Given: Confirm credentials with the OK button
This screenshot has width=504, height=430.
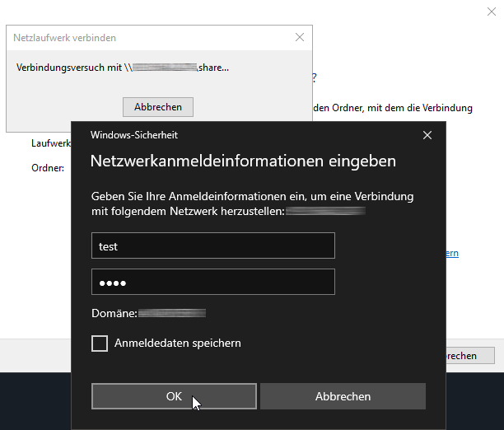Looking at the screenshot, I should pyautogui.click(x=174, y=396).
